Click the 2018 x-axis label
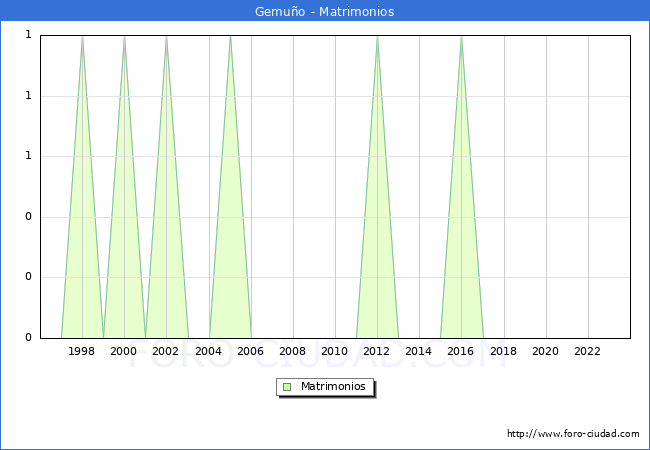This screenshot has width=650, height=450. coord(504,351)
